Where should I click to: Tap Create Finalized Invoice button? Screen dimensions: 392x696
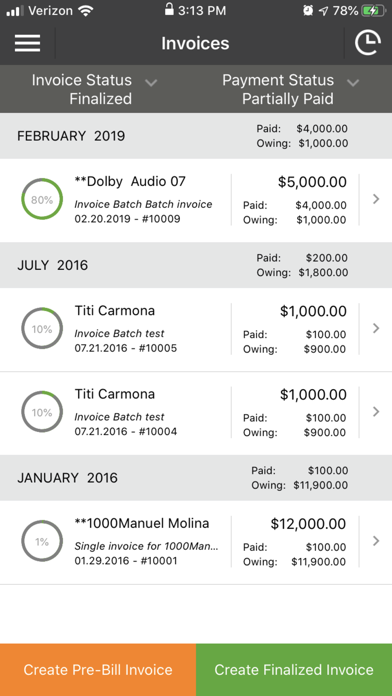tap(294, 670)
